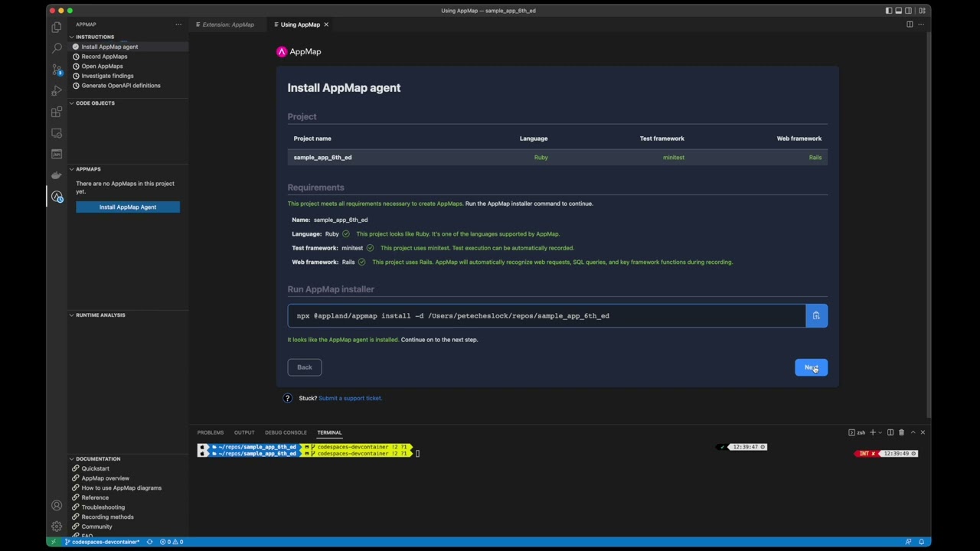Viewport: 980px width, 551px height.
Task: Open Submit a support ticket link
Action: [350, 398]
